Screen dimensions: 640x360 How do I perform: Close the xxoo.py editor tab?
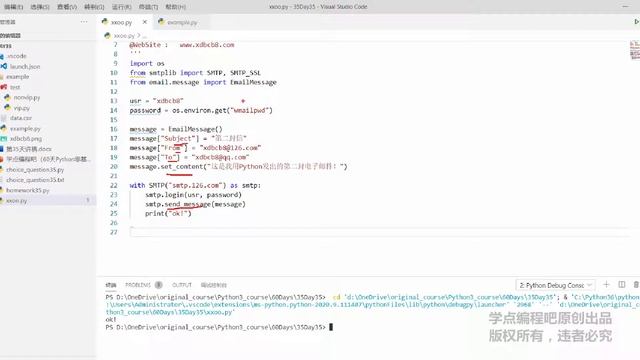pos(144,22)
